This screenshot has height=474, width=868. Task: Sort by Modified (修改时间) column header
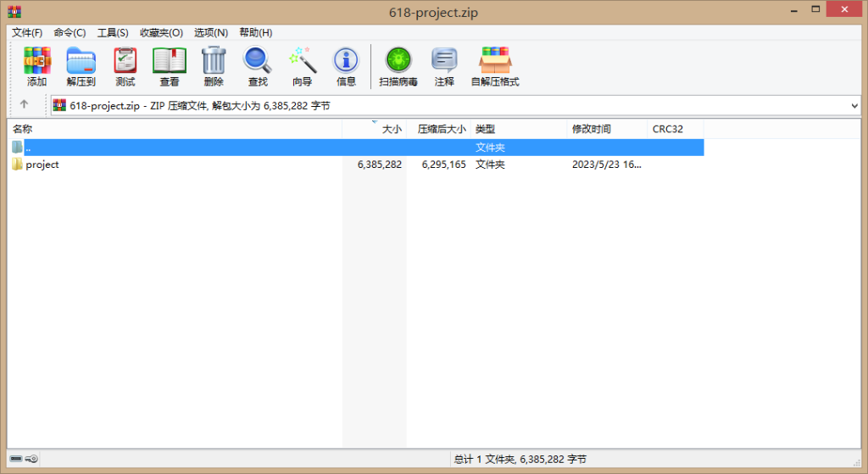pos(607,129)
